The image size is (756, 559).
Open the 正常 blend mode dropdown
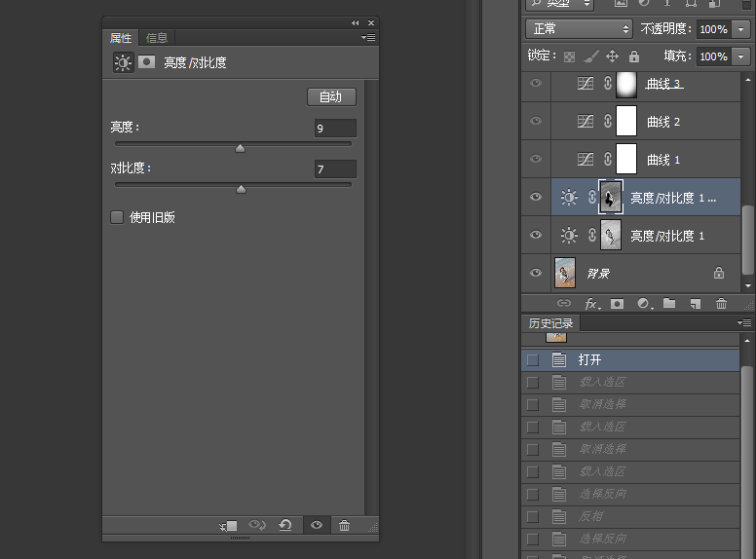pyautogui.click(x=579, y=29)
